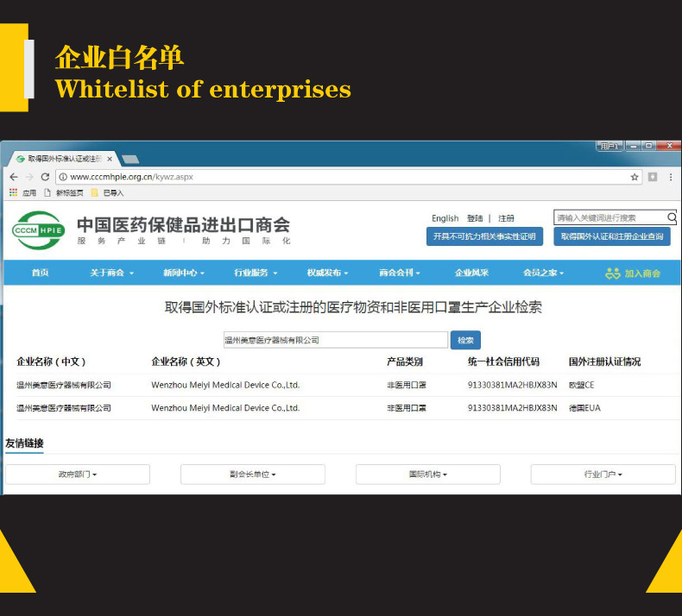Go to the 首页 home menu item

click(x=40, y=273)
